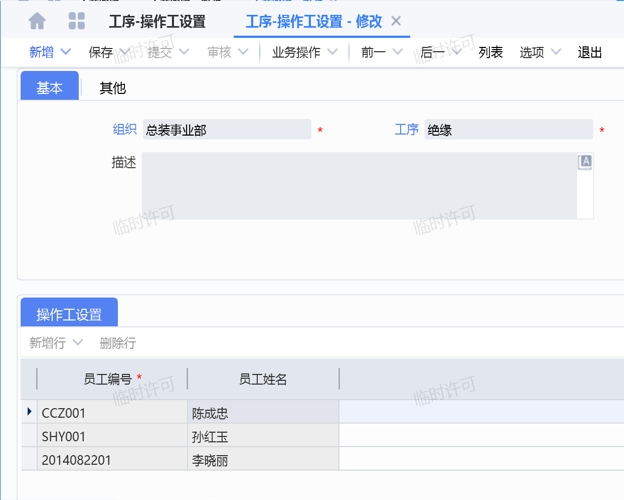Close the 工序-操作工设置 - 修改 tab
The width and height of the screenshot is (624, 500).
coord(396,21)
